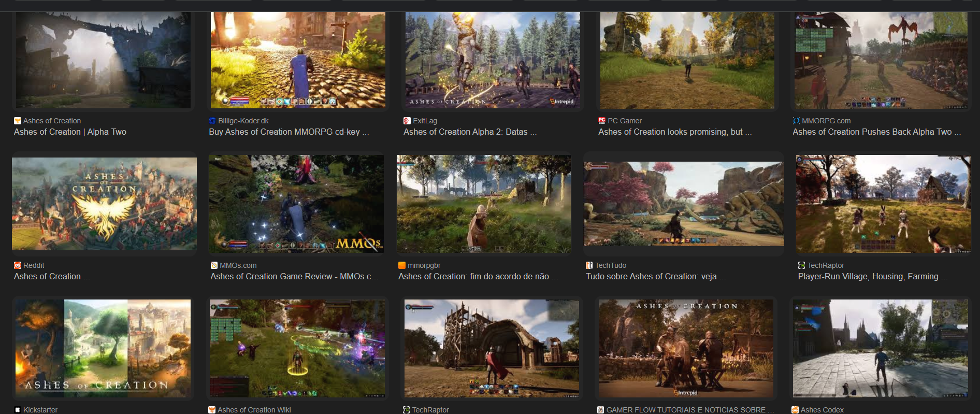Click the PC Gamer favicon icon
Screen dimensions: 980x414
coord(602,121)
